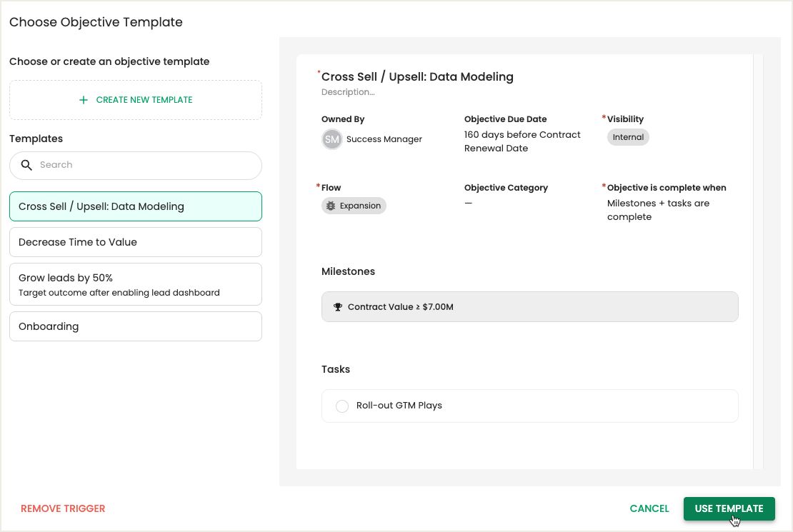This screenshot has width=793, height=532.
Task: Click Milestones + tasks are complete text
Action: [658, 210]
